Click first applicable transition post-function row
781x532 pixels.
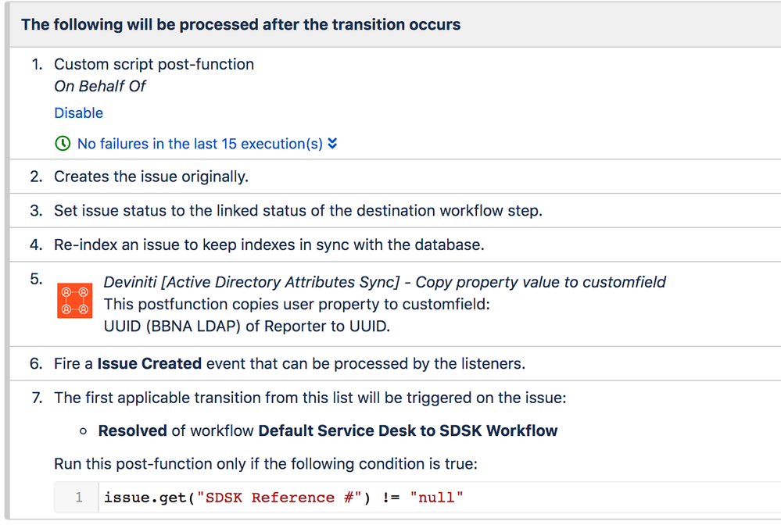(x=396, y=450)
